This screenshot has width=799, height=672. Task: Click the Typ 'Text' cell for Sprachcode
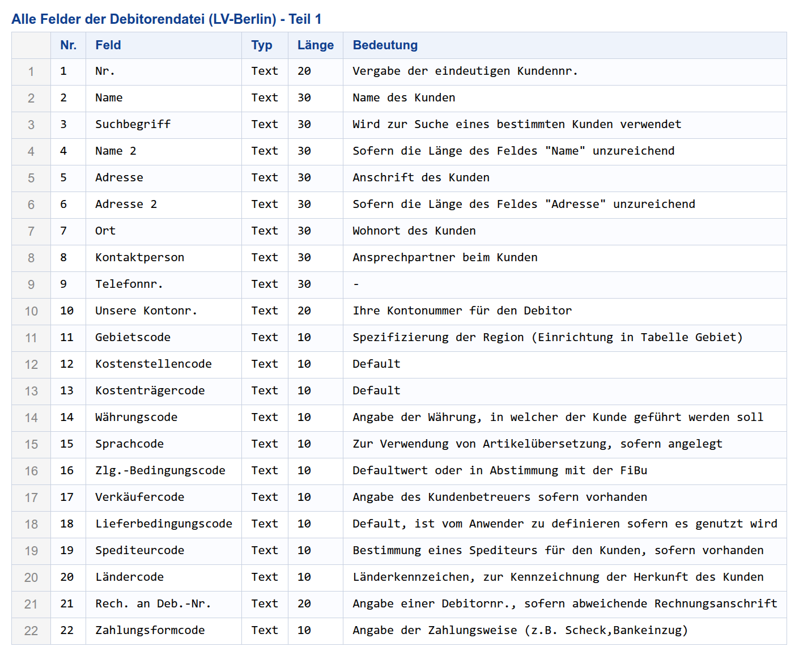tap(265, 444)
